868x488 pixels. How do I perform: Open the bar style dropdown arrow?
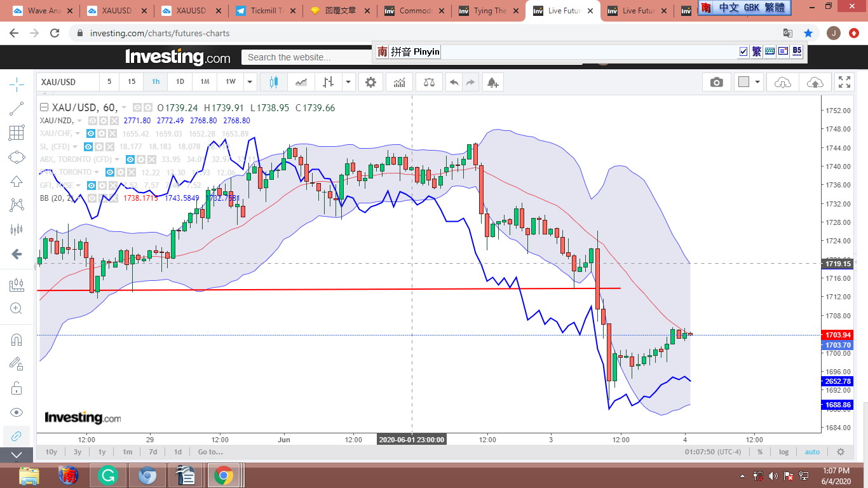(348, 82)
